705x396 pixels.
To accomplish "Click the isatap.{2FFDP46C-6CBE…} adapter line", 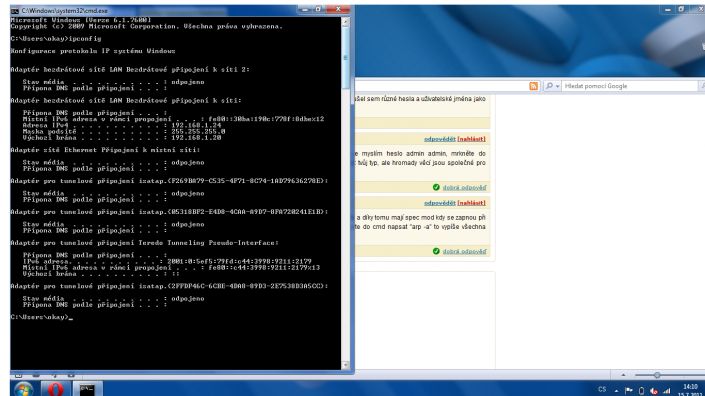I will pyautogui.click(x=170, y=286).
